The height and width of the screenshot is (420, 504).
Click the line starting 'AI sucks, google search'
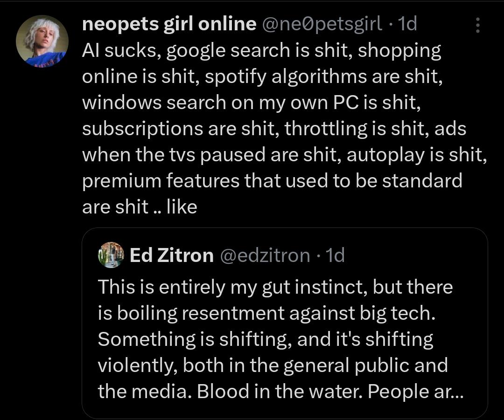pyautogui.click(x=261, y=50)
